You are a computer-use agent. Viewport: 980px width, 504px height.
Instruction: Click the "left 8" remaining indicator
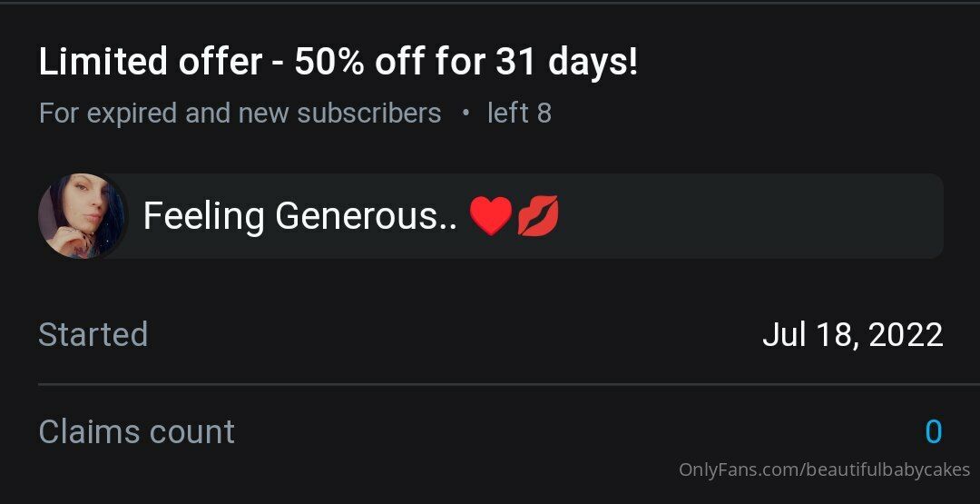point(519,114)
